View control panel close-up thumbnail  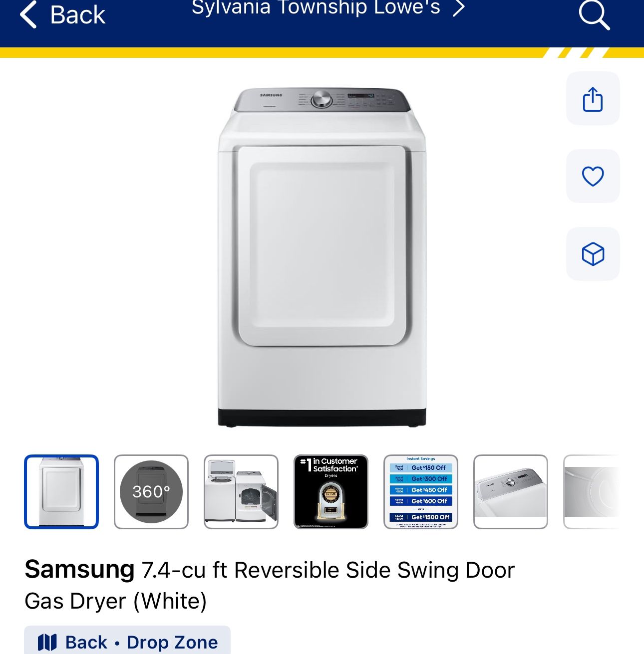tap(511, 492)
